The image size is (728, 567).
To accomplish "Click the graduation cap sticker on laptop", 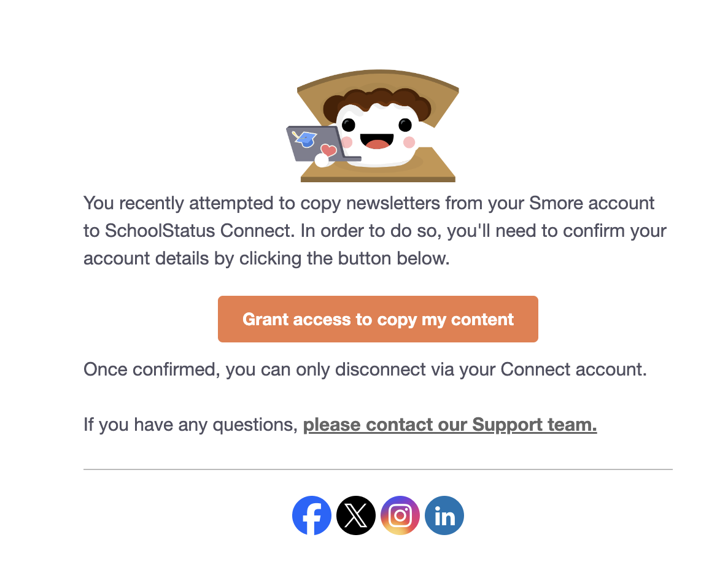I will click(x=305, y=138).
